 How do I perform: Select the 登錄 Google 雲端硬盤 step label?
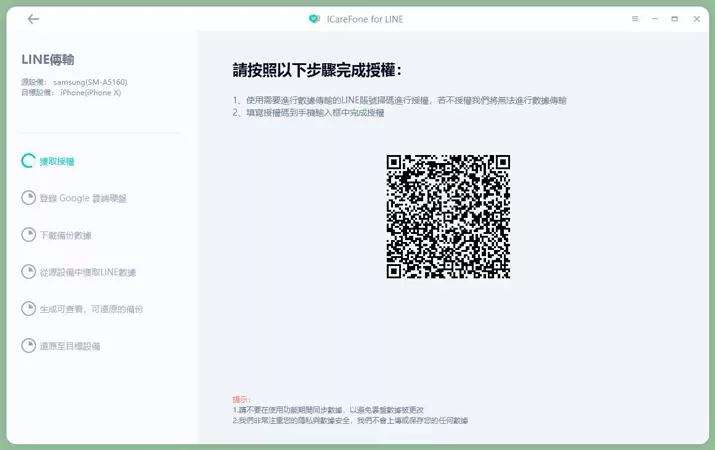(x=83, y=198)
